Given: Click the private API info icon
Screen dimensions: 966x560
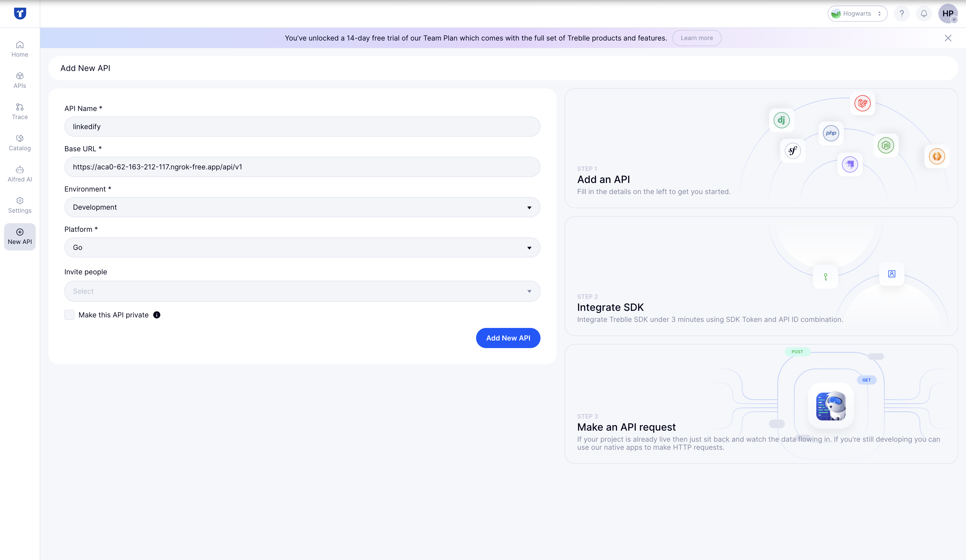Looking at the screenshot, I should pos(157,315).
